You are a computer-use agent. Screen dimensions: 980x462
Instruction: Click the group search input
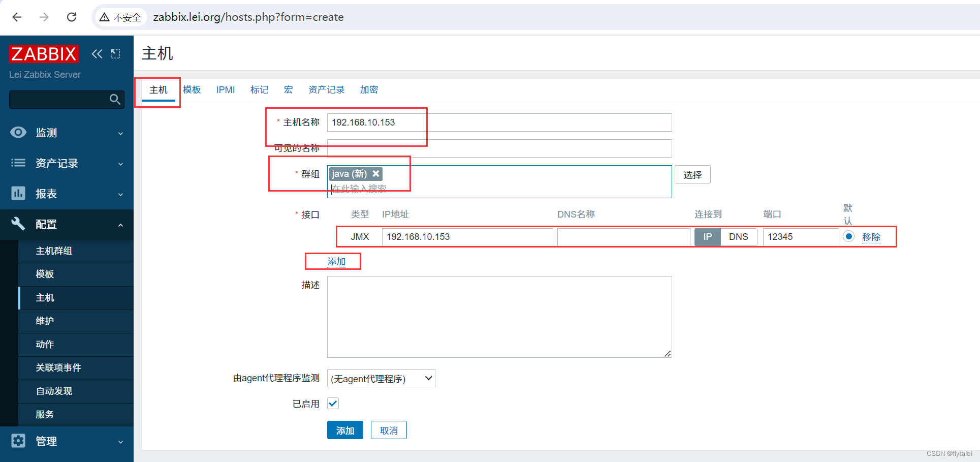(x=499, y=189)
